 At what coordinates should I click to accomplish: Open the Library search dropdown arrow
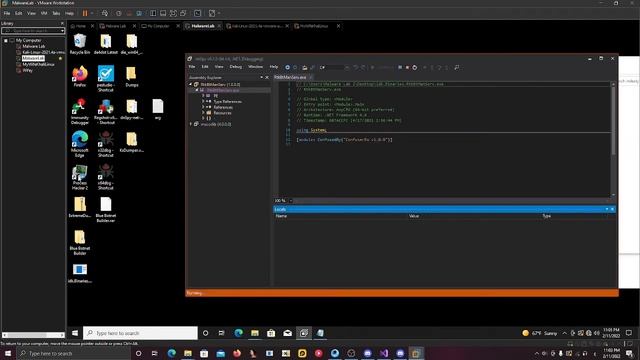coord(62,31)
